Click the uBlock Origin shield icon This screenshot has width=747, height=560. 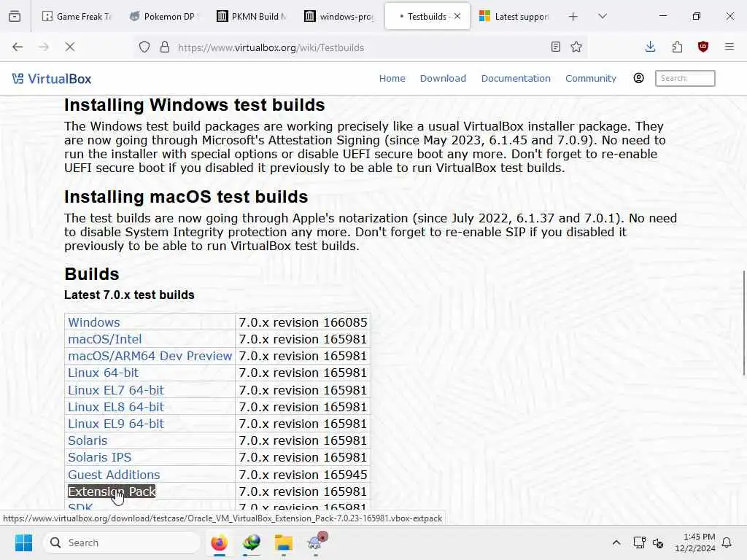pyautogui.click(x=703, y=47)
